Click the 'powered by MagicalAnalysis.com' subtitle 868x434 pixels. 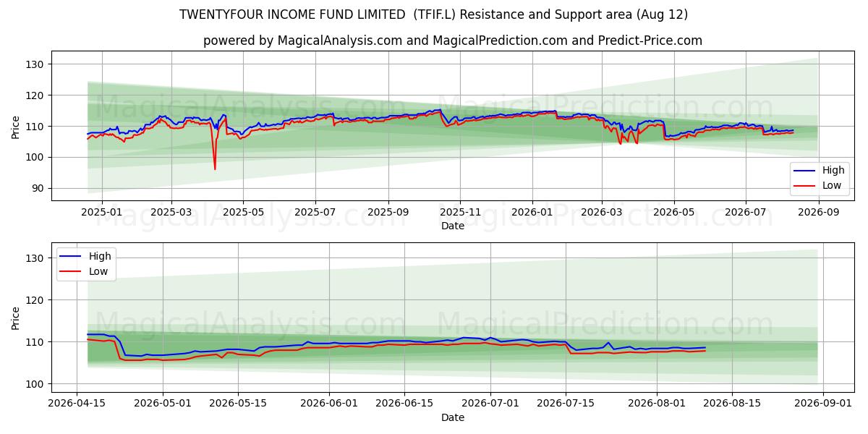click(x=452, y=41)
